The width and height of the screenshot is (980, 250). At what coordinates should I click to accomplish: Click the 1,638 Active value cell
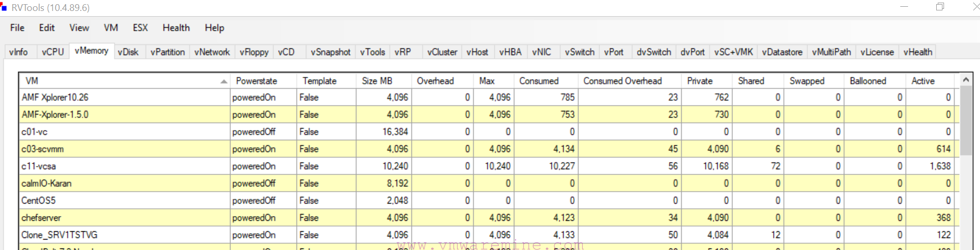(x=930, y=166)
